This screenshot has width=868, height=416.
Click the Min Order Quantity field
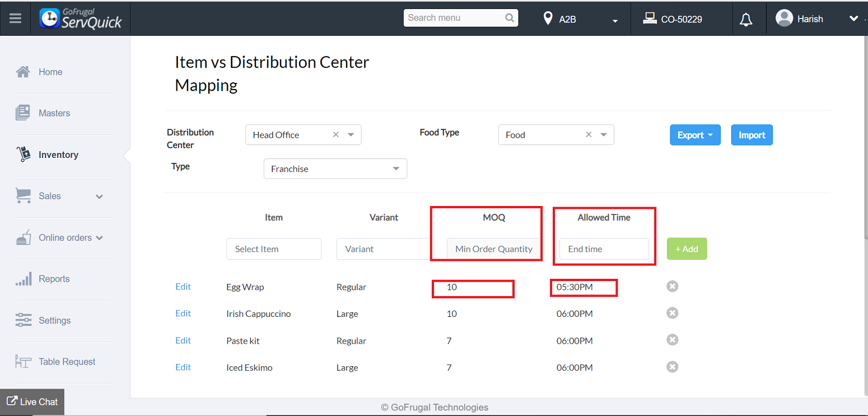click(x=493, y=249)
